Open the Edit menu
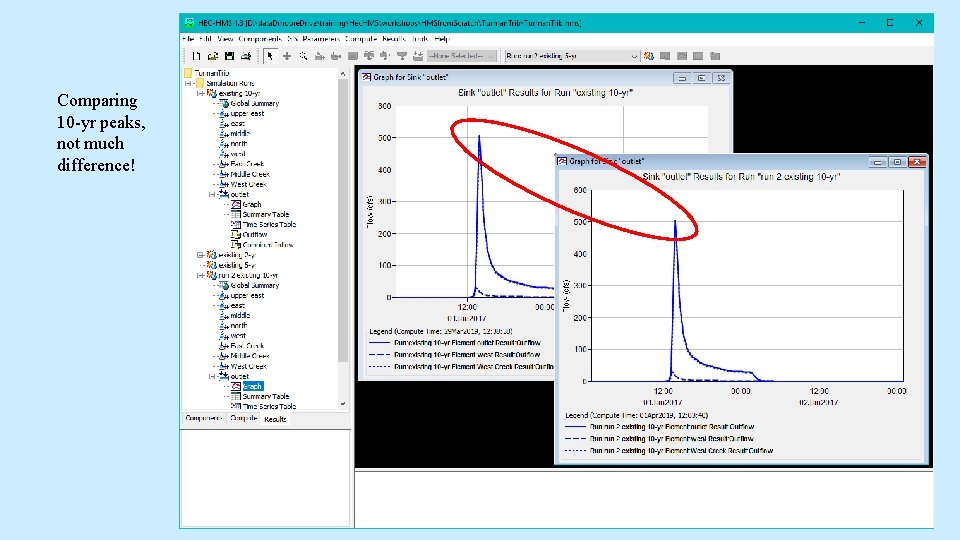960x540 pixels. pyautogui.click(x=205, y=39)
